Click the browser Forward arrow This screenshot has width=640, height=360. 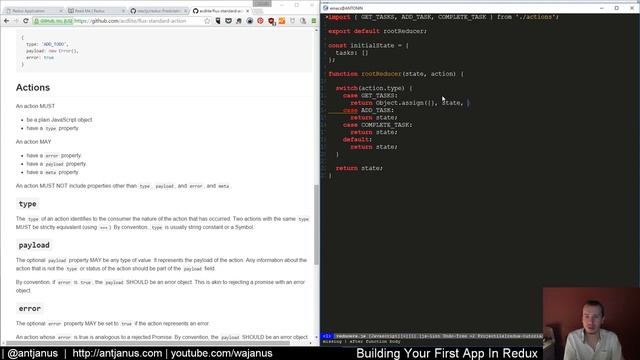(x=16, y=21)
